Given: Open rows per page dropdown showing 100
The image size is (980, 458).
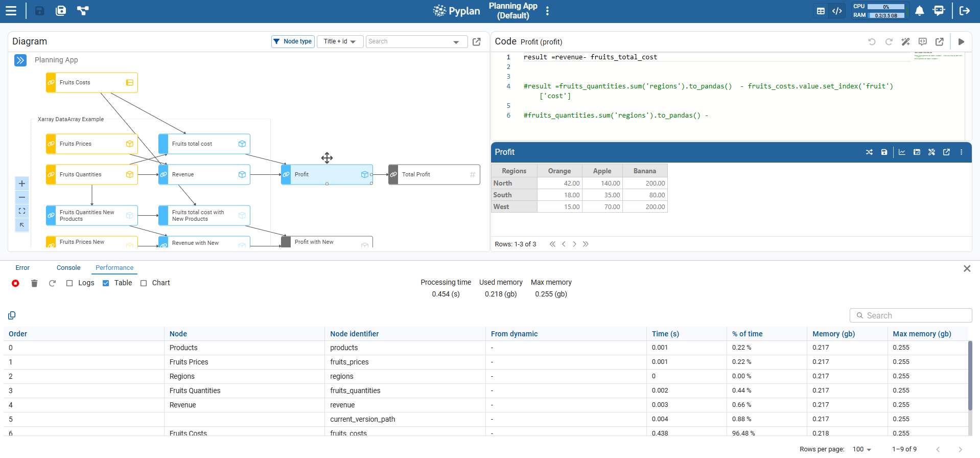Looking at the screenshot, I should [x=861, y=449].
